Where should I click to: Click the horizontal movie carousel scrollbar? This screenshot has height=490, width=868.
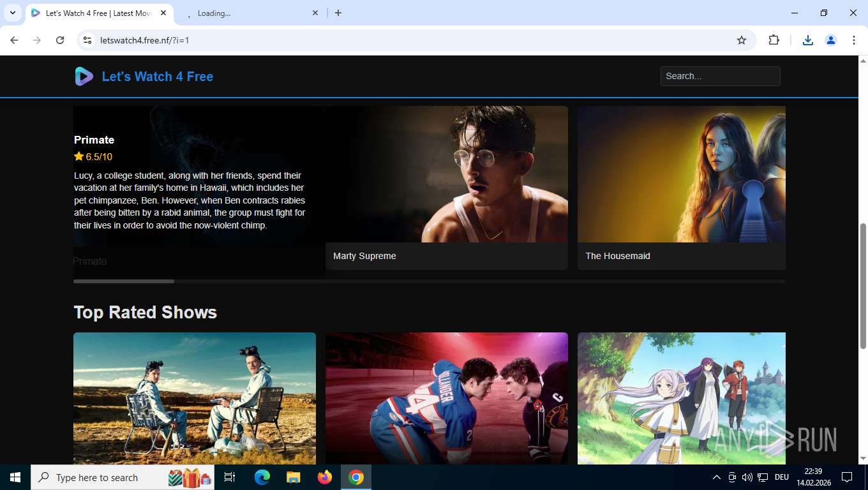(124, 281)
